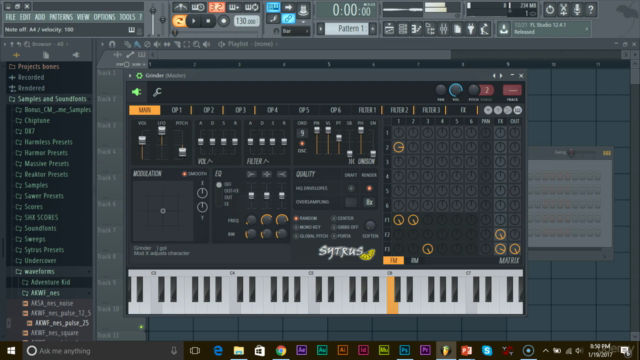The width and height of the screenshot is (640, 360).
Task: Open the piano roll view icon
Action: (416, 29)
